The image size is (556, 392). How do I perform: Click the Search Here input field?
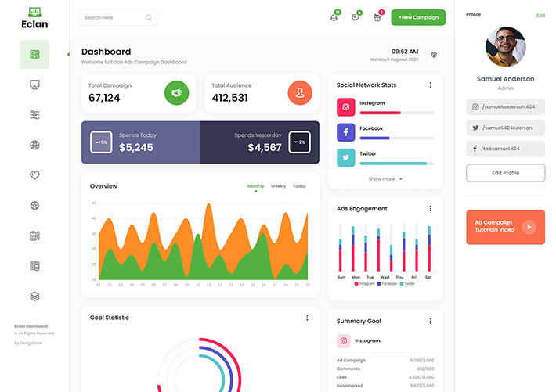point(114,17)
